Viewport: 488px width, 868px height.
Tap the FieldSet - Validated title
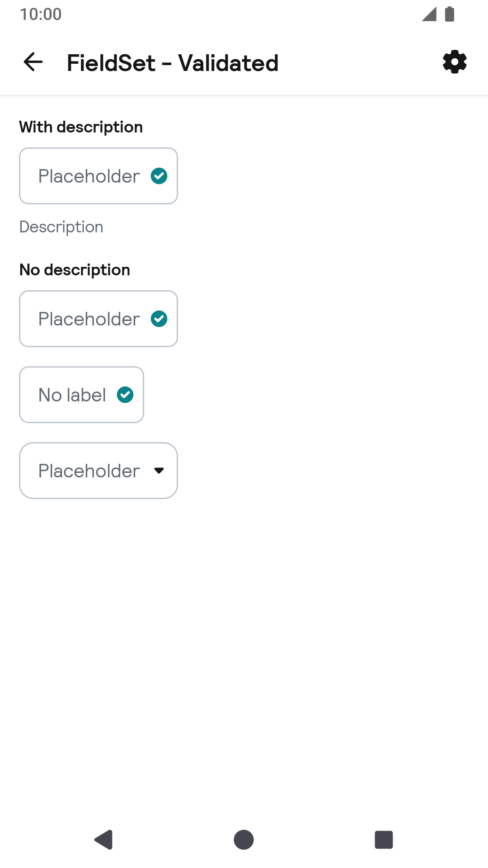tap(173, 63)
